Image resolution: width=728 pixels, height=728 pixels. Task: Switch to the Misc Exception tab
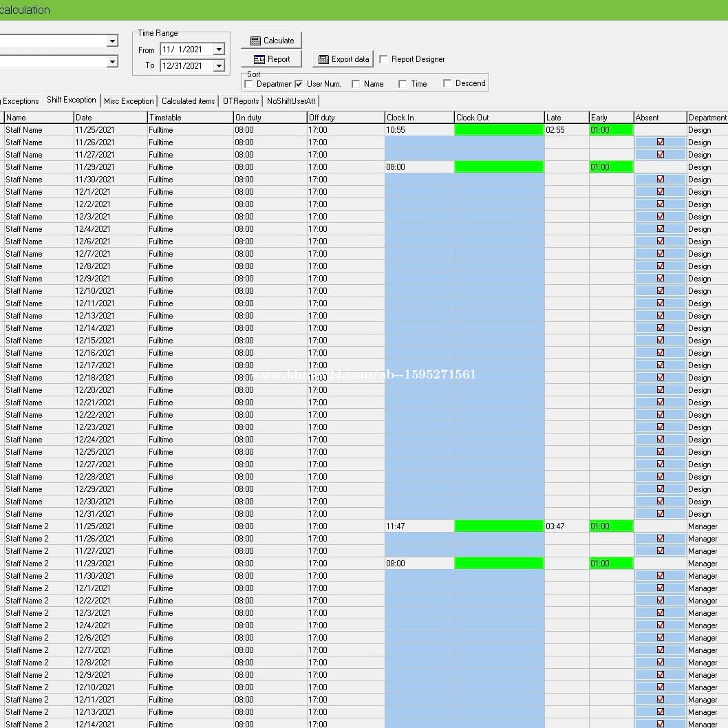(x=129, y=101)
